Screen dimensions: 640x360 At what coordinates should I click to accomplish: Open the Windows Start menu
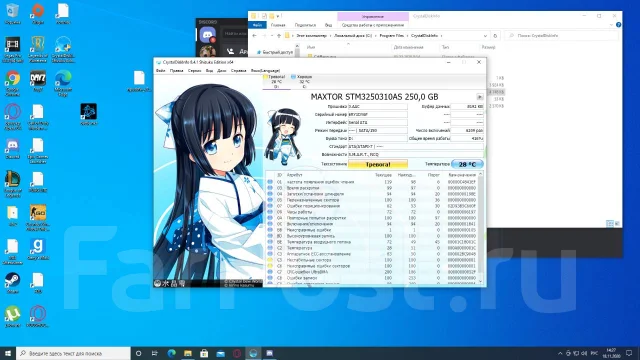pyautogui.click(x=8, y=353)
